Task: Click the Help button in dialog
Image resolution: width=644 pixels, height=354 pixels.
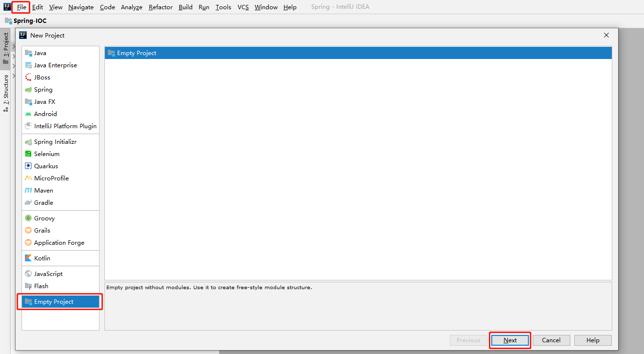Action: point(593,340)
